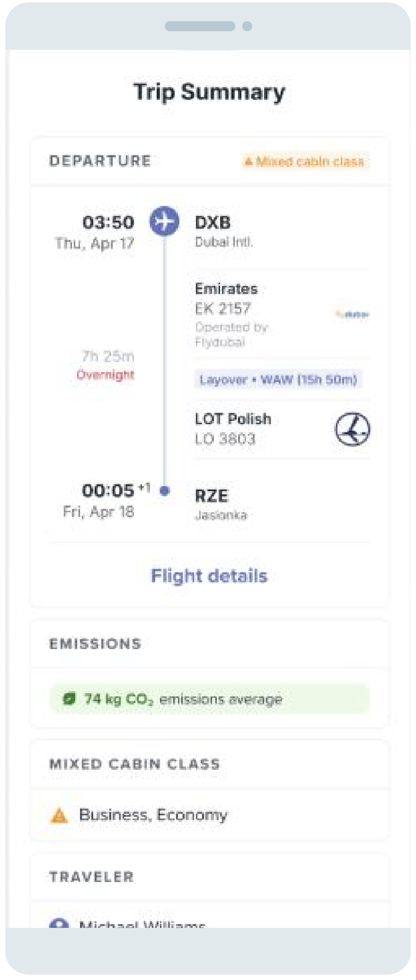Click the arrival dot next to RZE

click(x=165, y=491)
